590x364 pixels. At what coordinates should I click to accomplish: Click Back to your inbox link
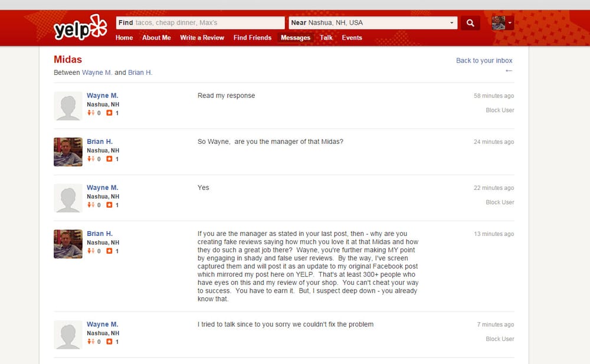[x=484, y=60]
